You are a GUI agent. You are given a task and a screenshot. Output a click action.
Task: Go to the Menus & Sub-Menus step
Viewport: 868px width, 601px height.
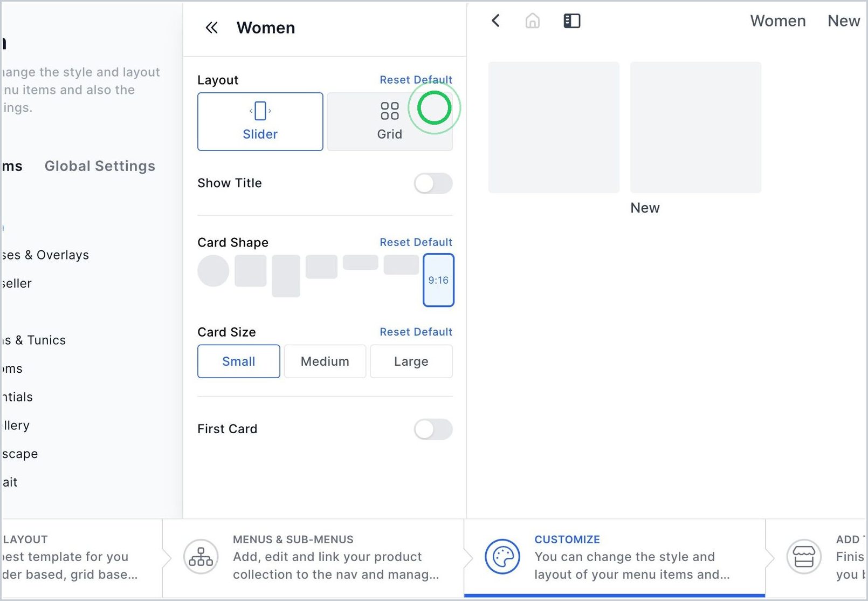313,558
